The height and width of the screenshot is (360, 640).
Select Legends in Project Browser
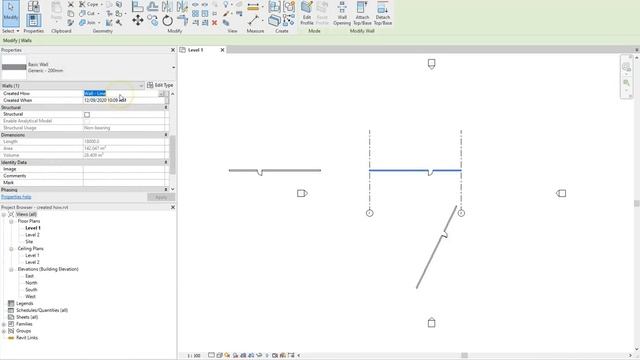(x=24, y=303)
